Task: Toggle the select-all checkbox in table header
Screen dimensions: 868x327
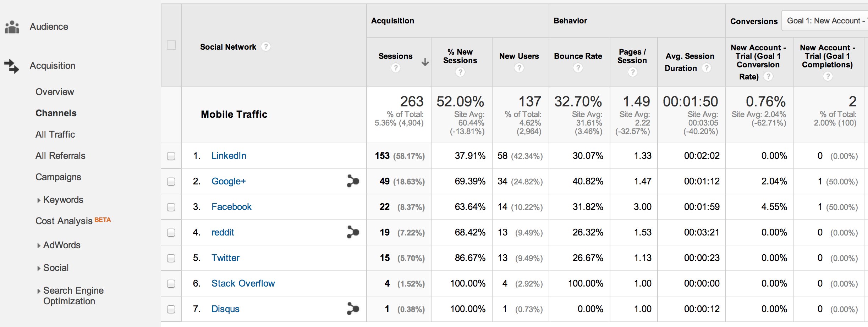Action: 171,45
